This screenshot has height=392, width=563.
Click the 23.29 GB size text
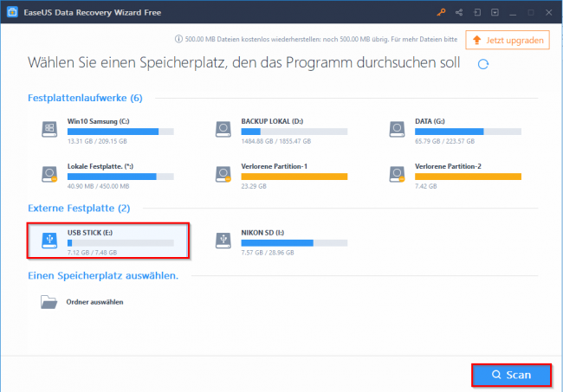(x=254, y=186)
